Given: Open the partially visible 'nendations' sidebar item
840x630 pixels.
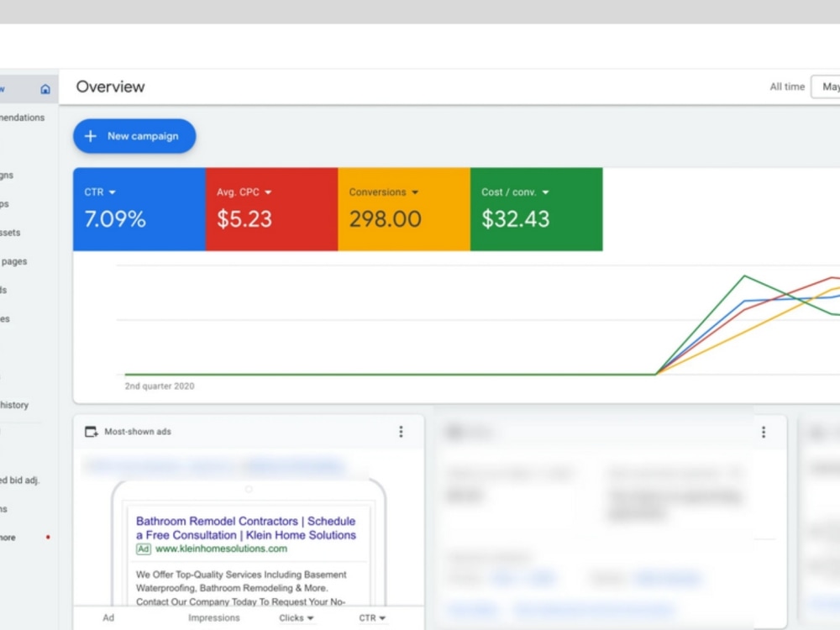Looking at the screenshot, I should [22, 118].
